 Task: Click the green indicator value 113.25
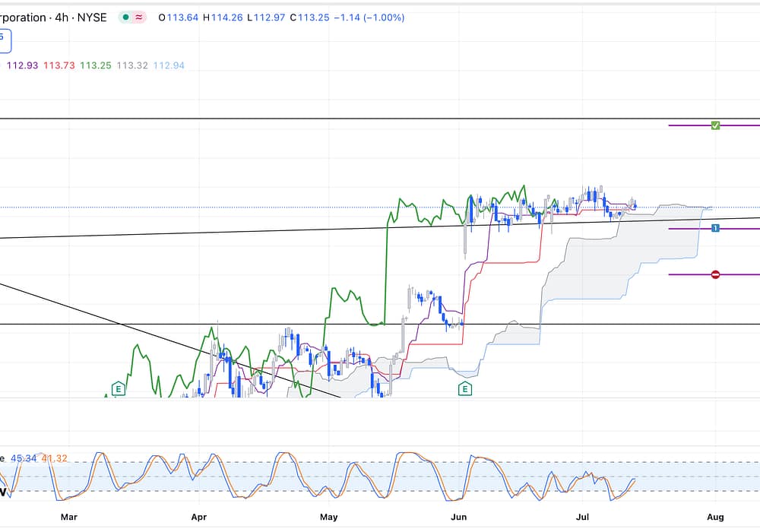pos(96,65)
